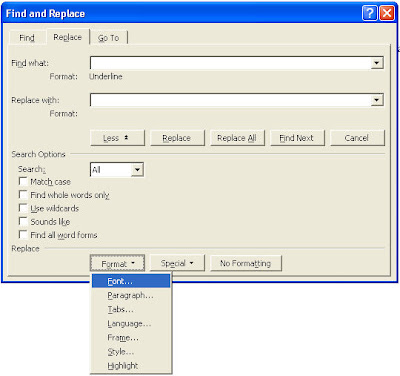Expand the Replace with dropdown arrow
The image size is (400, 376).
tap(377, 100)
